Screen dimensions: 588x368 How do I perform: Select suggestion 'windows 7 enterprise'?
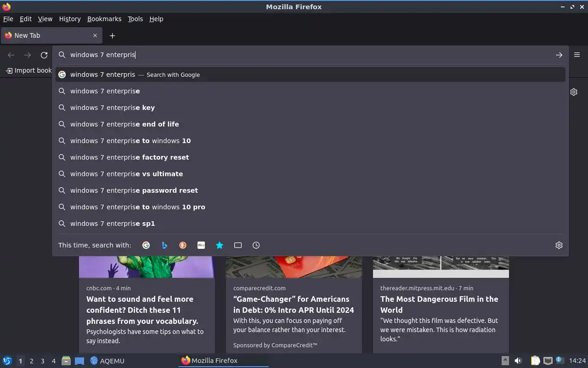coord(311,91)
